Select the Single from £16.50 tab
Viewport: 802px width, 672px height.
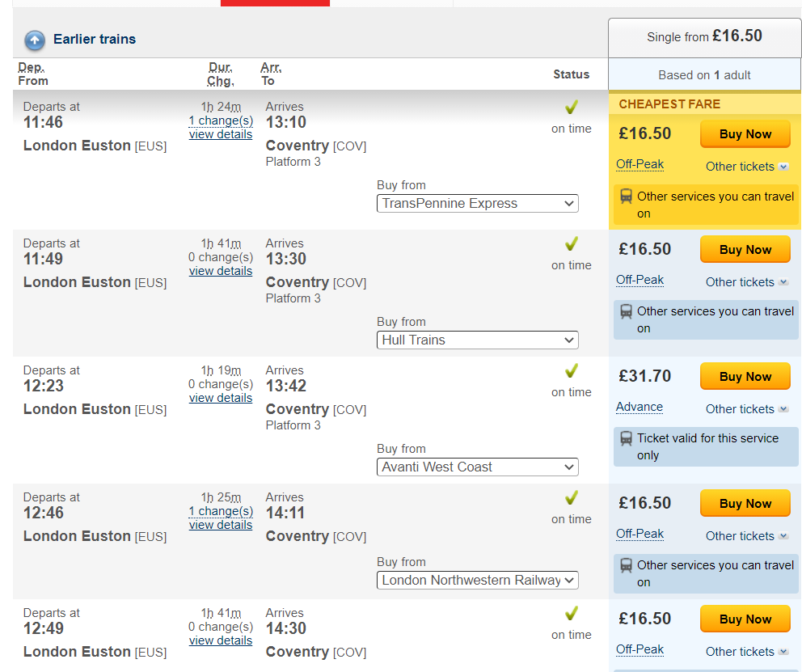click(x=704, y=37)
